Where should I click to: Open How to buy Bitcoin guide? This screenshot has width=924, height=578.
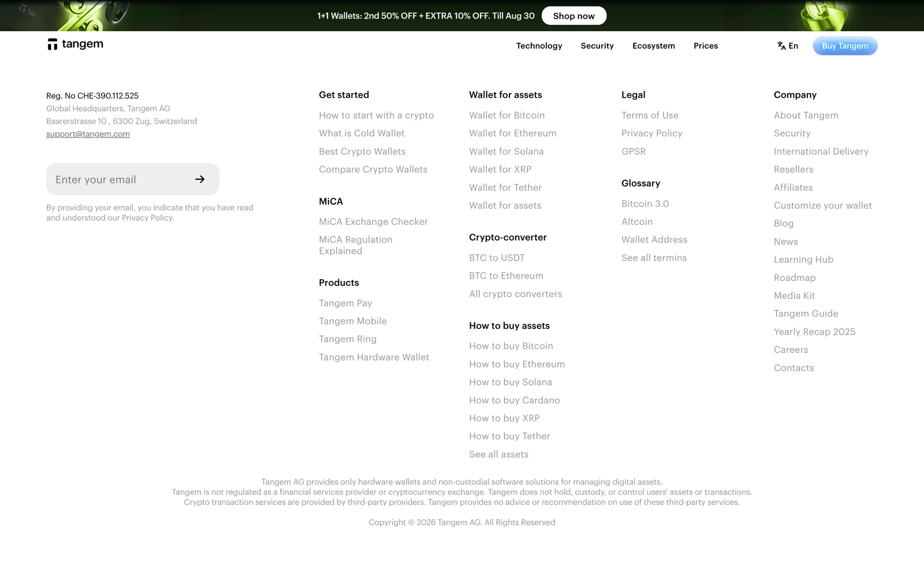click(511, 346)
